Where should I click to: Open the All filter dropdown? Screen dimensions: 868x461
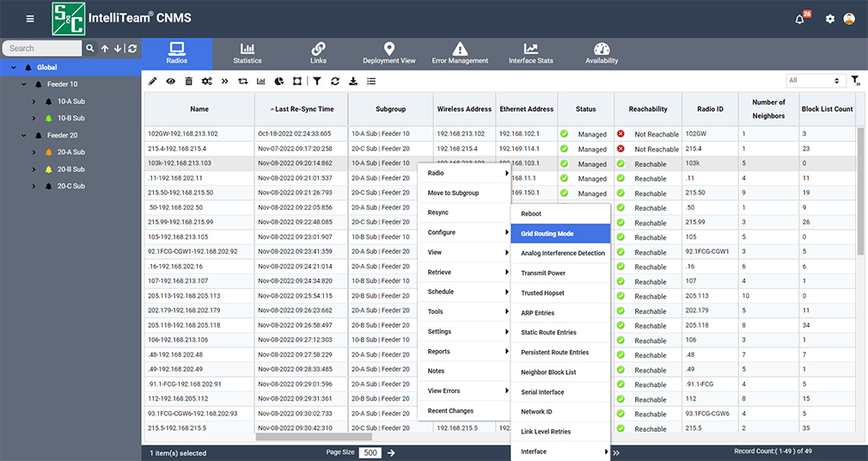[x=815, y=81]
